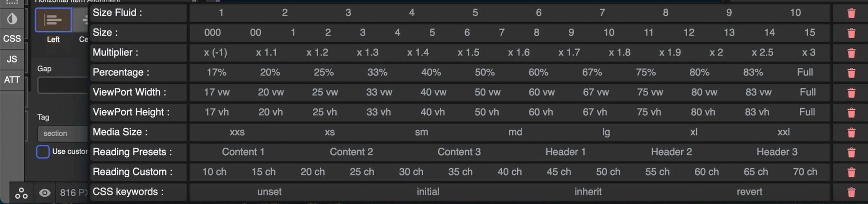Image resolution: width=868 pixels, height=204 pixels.
Task: Click the Gap input field
Action: (62, 85)
